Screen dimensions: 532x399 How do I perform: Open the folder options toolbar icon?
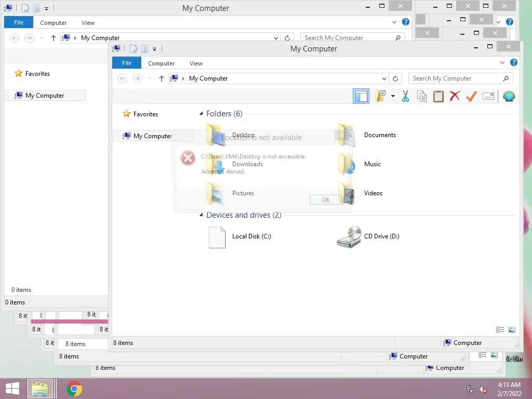(381, 96)
